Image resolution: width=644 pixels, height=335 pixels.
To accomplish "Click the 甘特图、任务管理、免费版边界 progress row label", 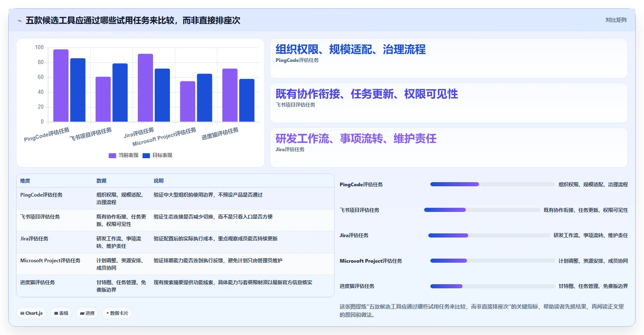I will pyautogui.click(x=593, y=286).
